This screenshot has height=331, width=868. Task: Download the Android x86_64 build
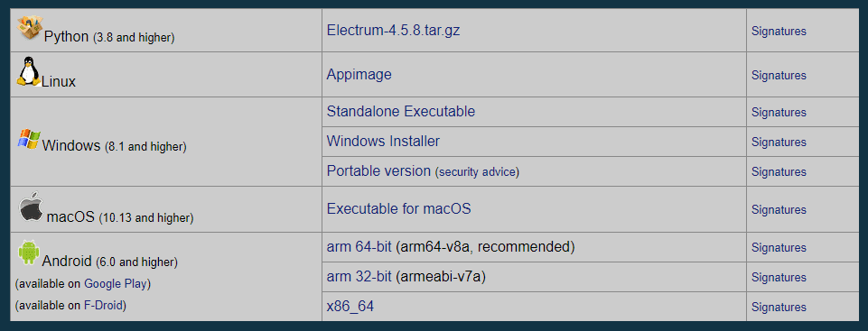pos(350,306)
